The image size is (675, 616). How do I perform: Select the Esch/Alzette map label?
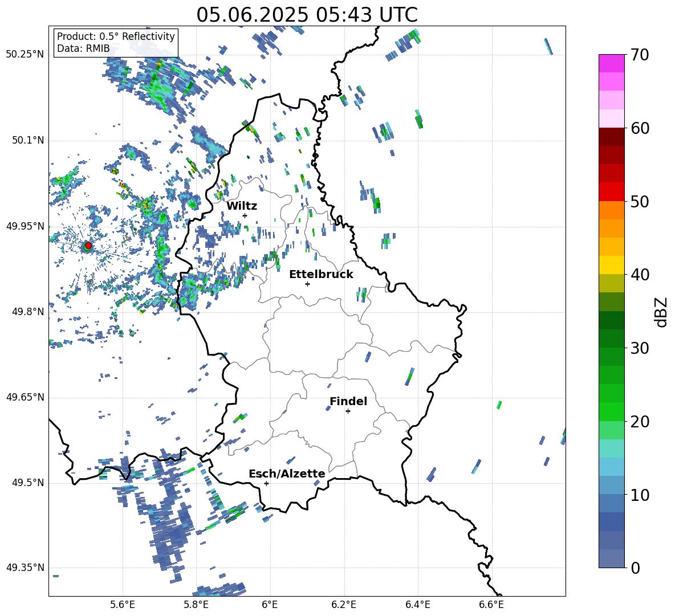click(287, 474)
